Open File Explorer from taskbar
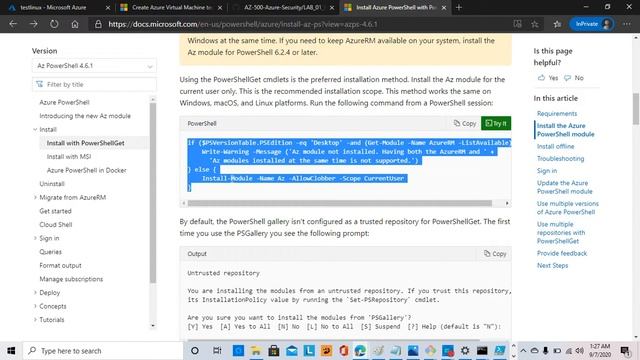 256,351
